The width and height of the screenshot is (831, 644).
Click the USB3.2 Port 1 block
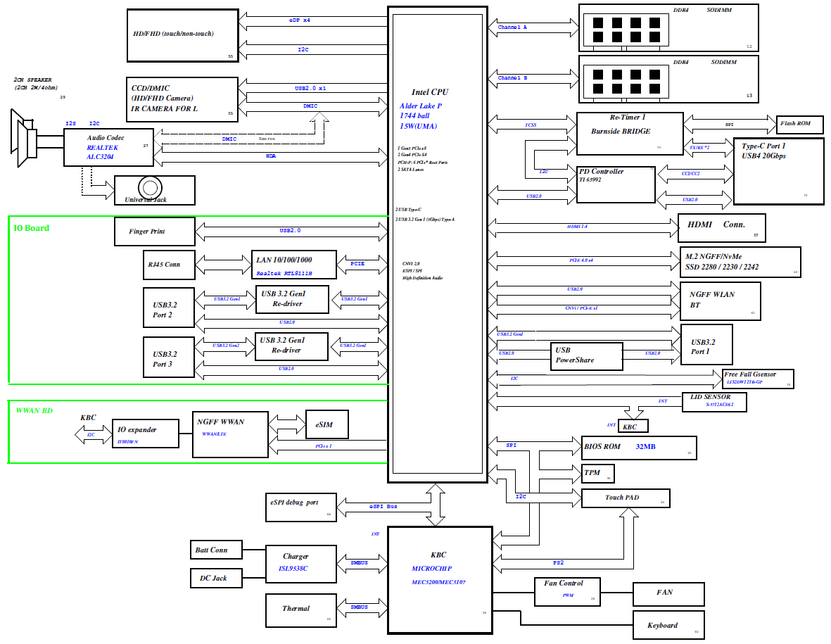click(x=706, y=345)
